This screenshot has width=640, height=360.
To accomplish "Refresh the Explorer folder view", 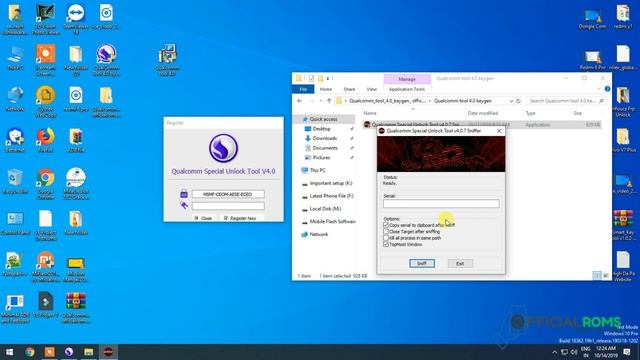I will (518, 101).
